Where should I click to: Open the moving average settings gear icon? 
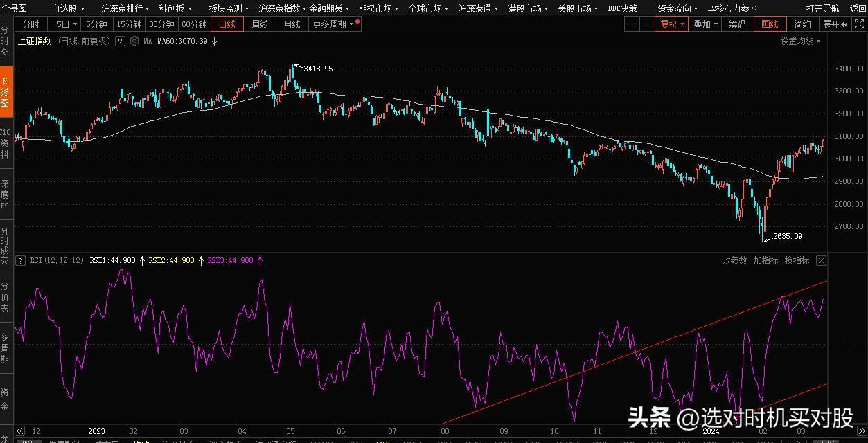136,42
